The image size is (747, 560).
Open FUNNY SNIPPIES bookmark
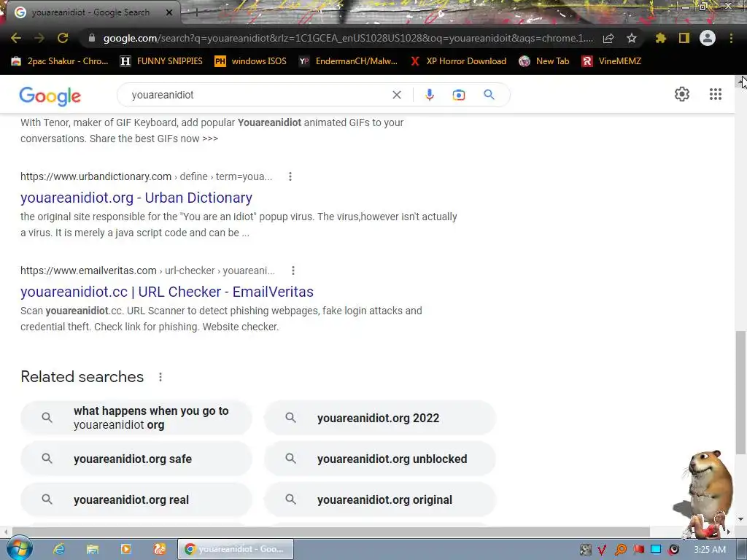point(161,61)
